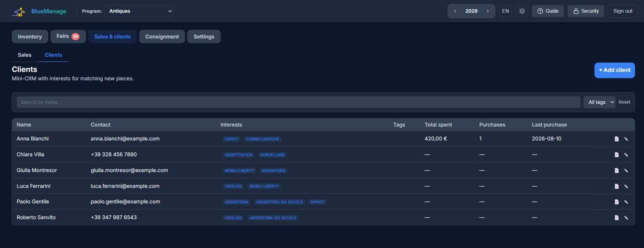Open the Program dropdown showing Antiques
This screenshot has width=644, height=248.
139,11
